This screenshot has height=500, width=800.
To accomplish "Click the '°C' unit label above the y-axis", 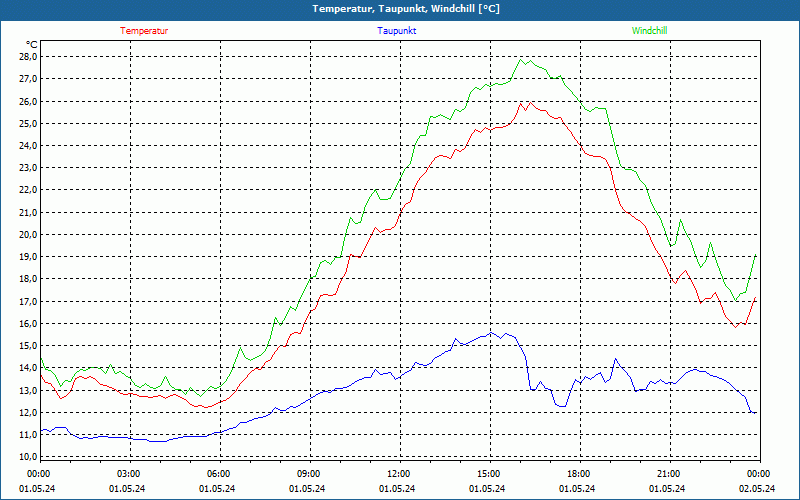I will (31, 45).
